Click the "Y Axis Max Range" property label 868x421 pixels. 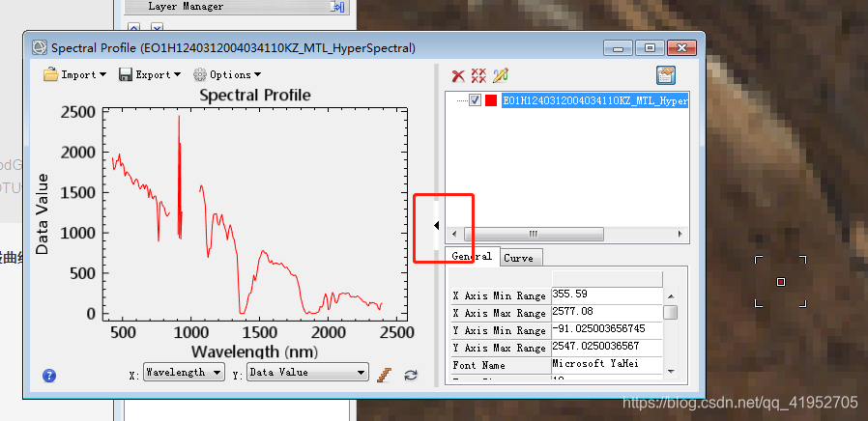pos(499,348)
